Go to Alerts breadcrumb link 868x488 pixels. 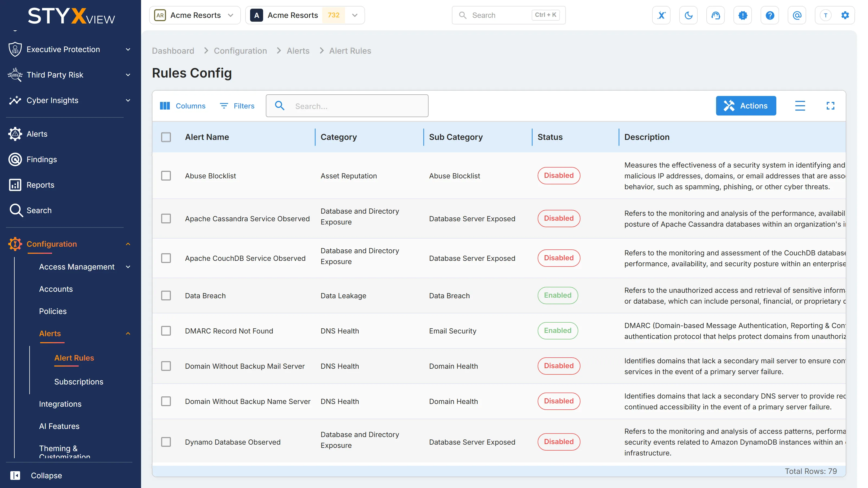coord(298,50)
